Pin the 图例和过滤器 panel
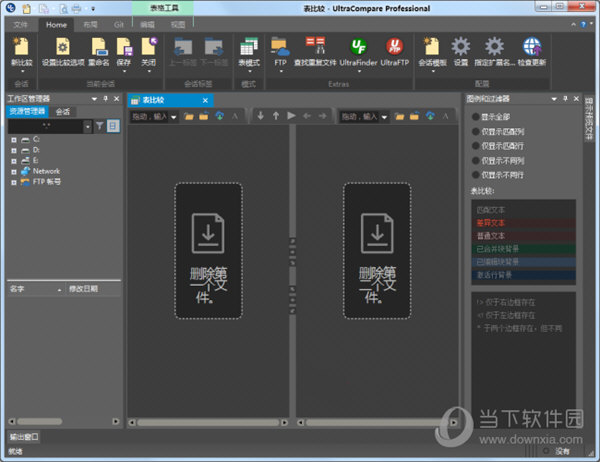600x462 pixels. click(x=565, y=99)
